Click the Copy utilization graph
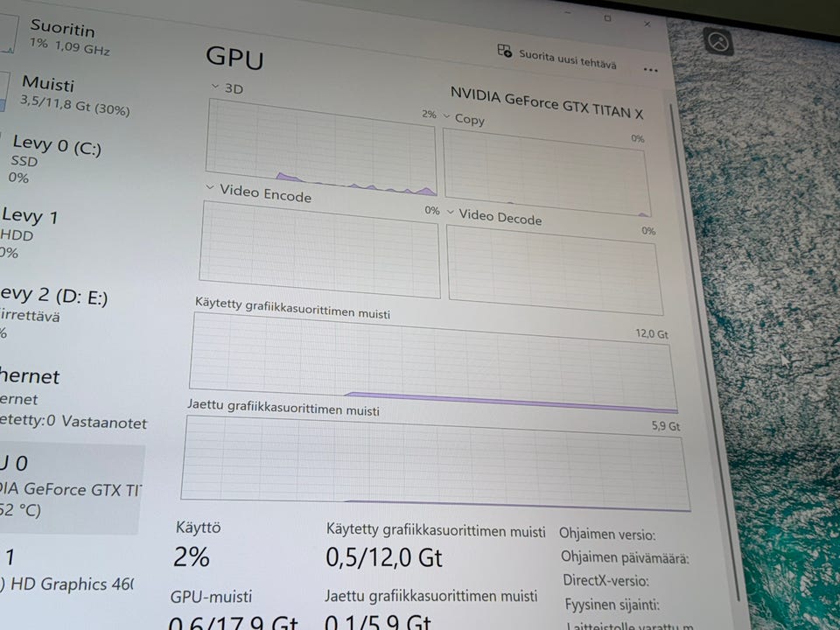 [x=546, y=172]
